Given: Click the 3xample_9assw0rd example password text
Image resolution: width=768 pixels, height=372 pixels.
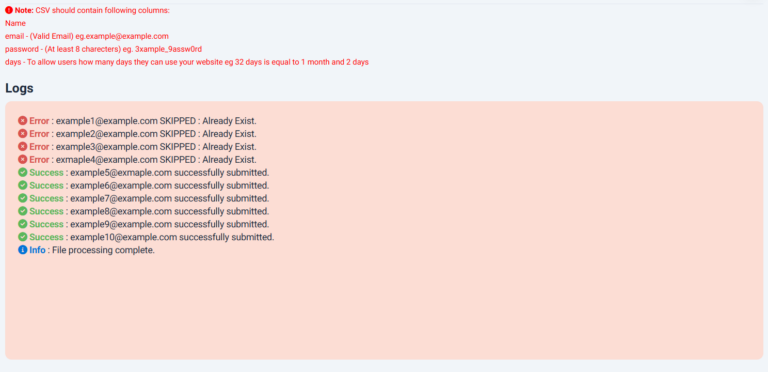Looking at the screenshot, I should coord(168,49).
